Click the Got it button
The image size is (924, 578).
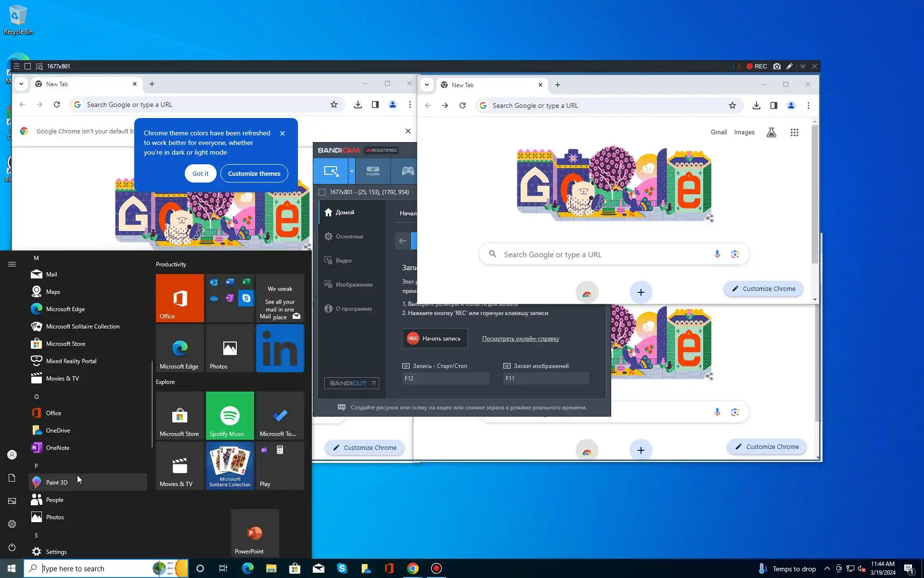click(200, 173)
